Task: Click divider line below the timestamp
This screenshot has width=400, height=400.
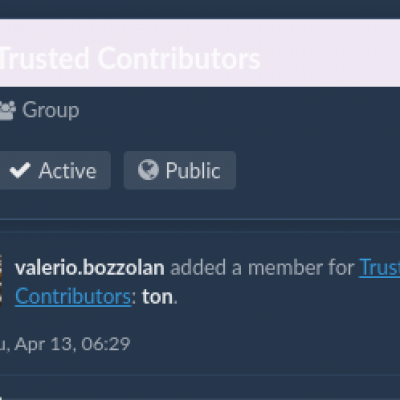Action: [200, 376]
